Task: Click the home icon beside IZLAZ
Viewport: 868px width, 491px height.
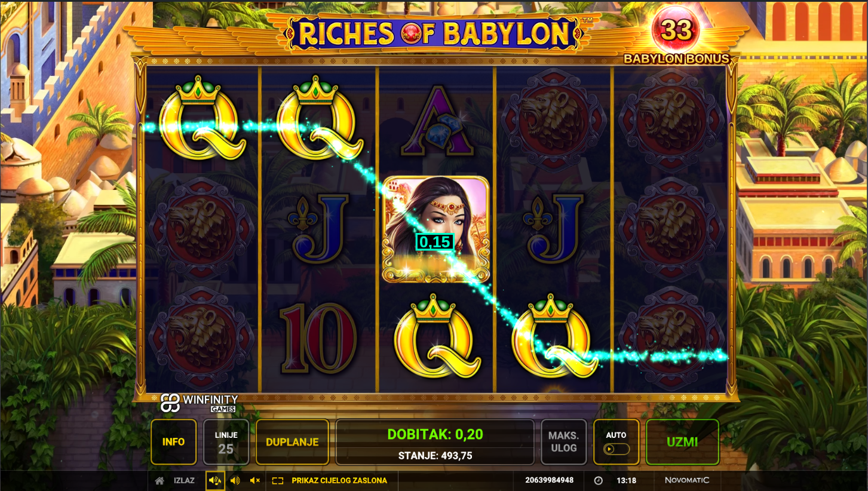Action: click(x=160, y=480)
